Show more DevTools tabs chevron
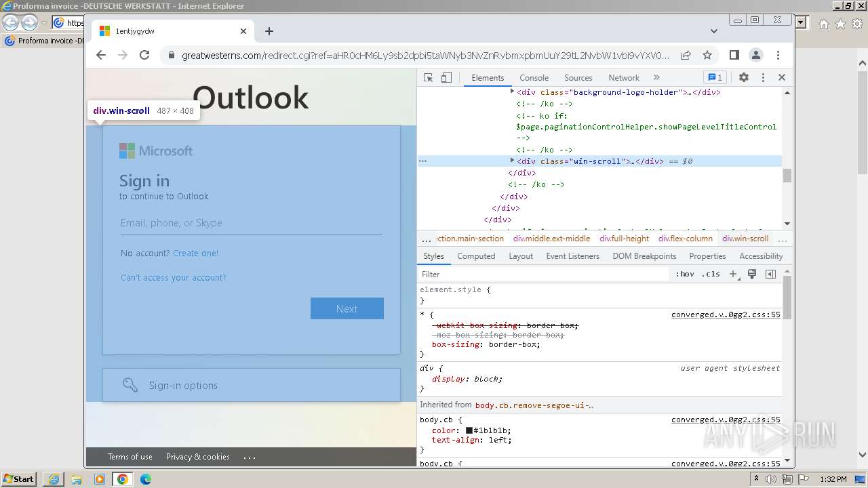868x488 pixels. click(656, 77)
